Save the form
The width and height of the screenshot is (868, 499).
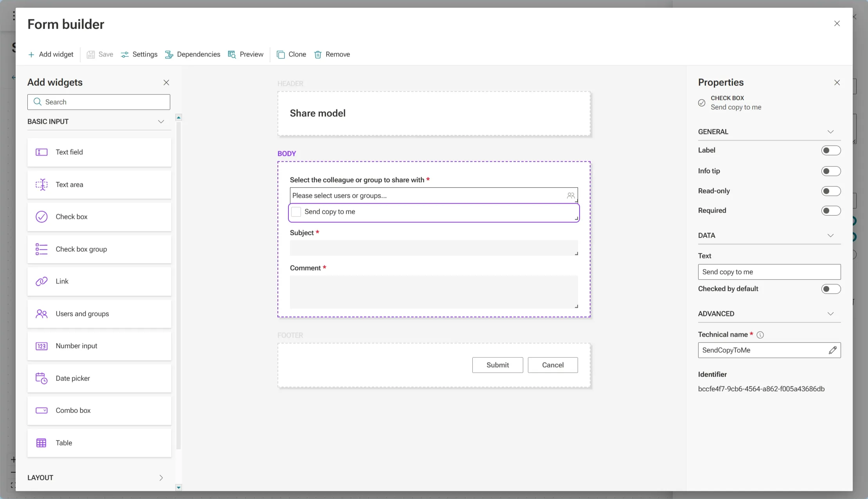99,54
